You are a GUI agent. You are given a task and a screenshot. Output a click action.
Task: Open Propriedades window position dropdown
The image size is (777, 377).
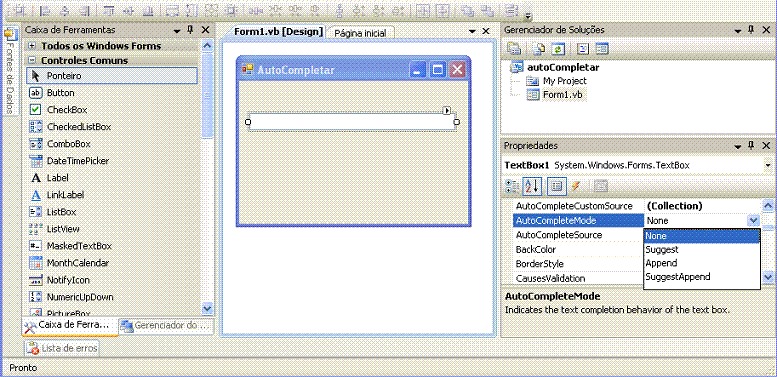738,147
